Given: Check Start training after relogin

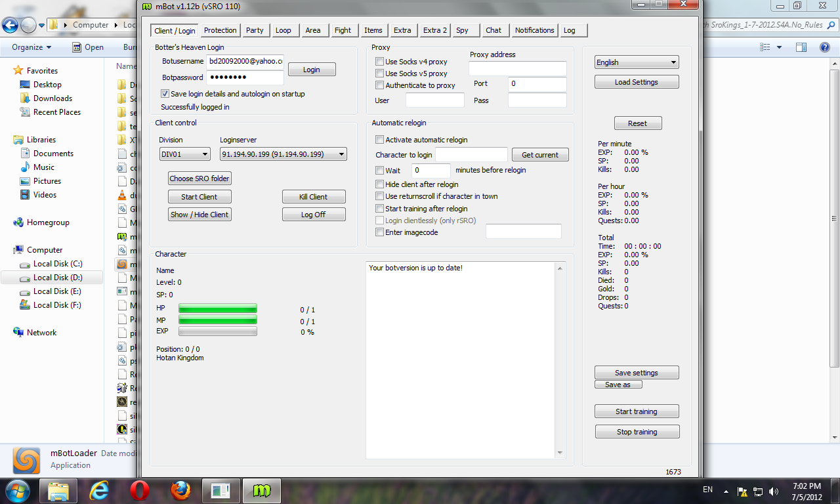Looking at the screenshot, I should pos(379,209).
